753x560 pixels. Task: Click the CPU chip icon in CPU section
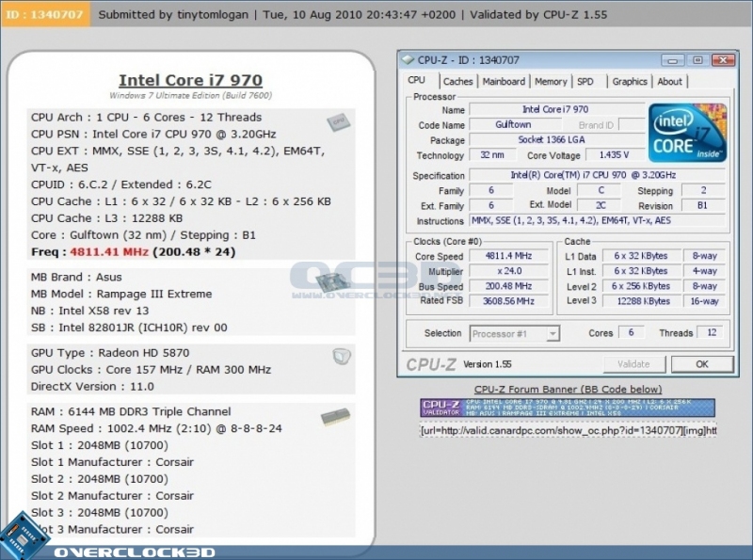(x=337, y=122)
